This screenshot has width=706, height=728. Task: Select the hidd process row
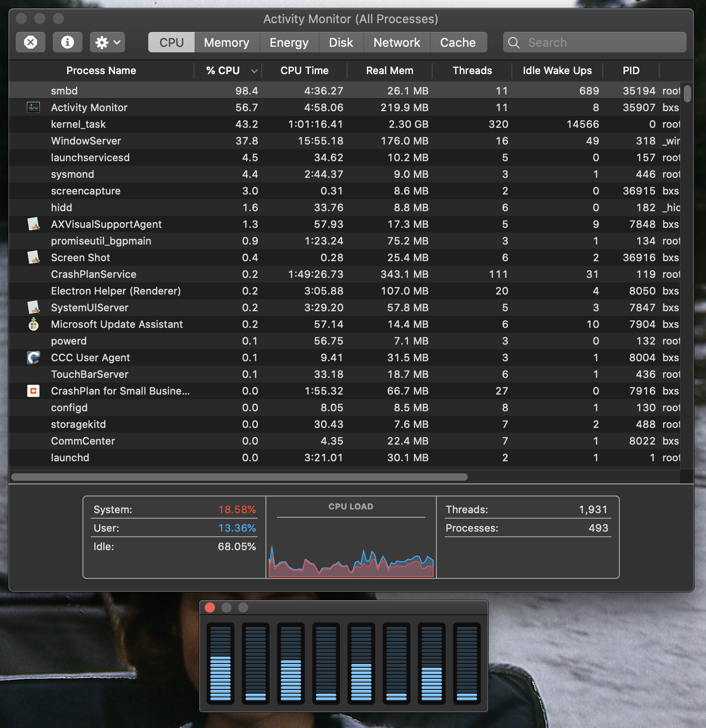[345, 207]
